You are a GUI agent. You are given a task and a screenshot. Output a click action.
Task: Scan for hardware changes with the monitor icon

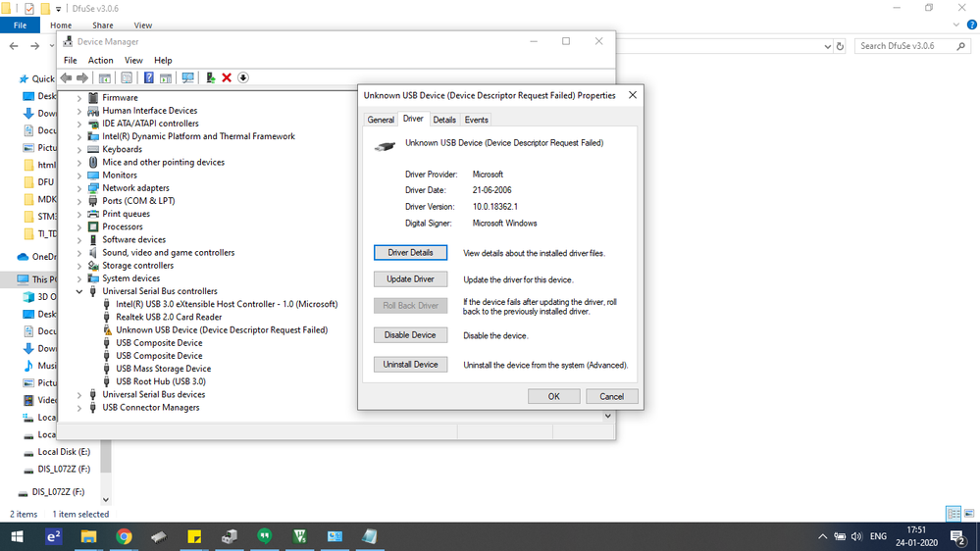[187, 78]
